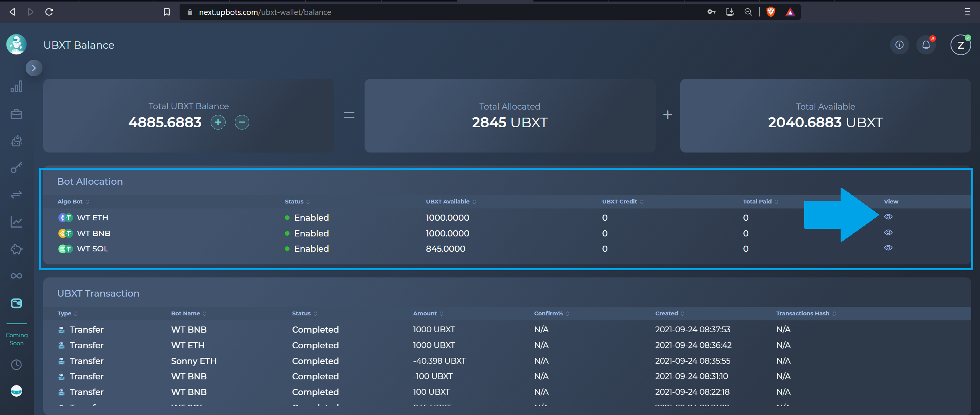Sort transactions by Confirm% column
The height and width of the screenshot is (415, 980).
pyautogui.click(x=551, y=313)
